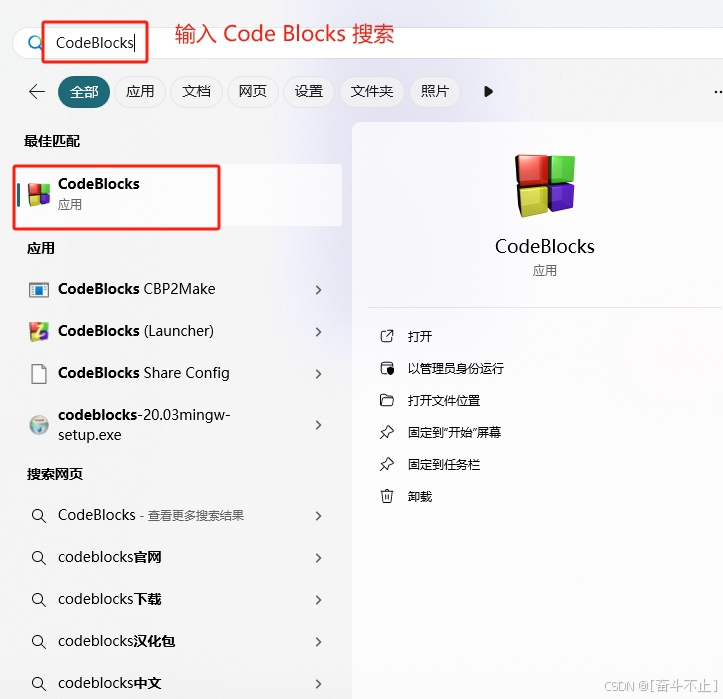Expand the codeblocks汉化包 chevron

(318, 642)
